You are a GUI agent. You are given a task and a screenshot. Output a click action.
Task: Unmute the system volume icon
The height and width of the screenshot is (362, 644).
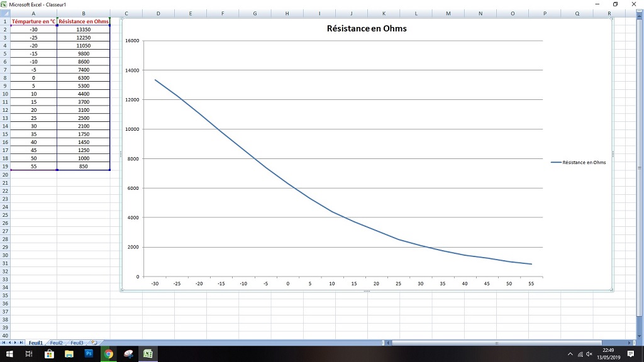(x=589, y=354)
